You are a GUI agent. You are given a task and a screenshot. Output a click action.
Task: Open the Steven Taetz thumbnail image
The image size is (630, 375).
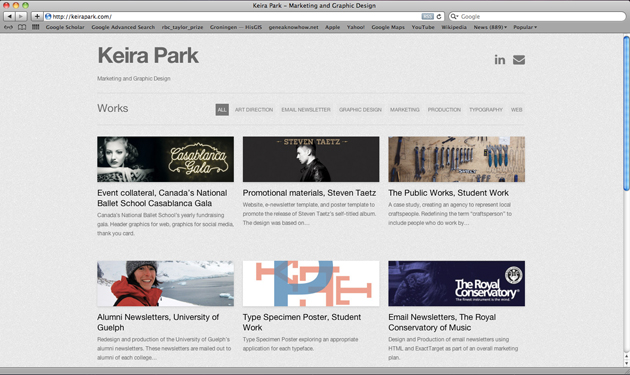(x=311, y=159)
